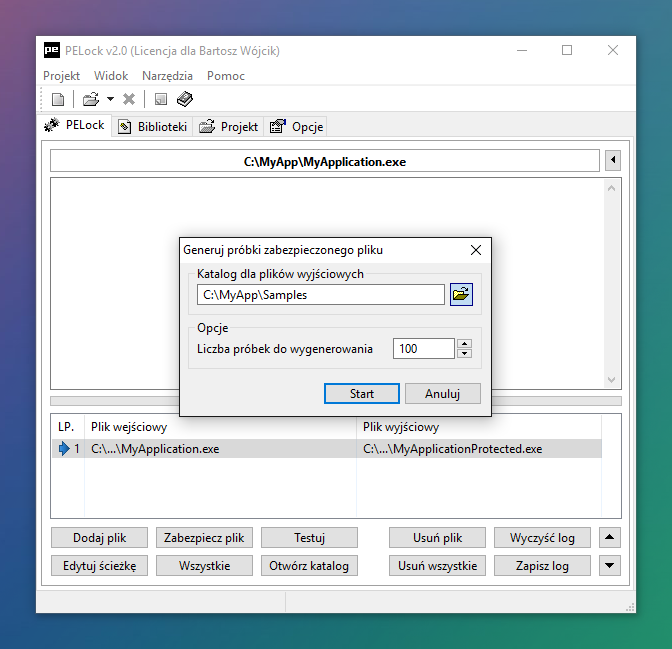Click the delete X toolbar icon
The width and height of the screenshot is (672, 649).
pos(129,99)
